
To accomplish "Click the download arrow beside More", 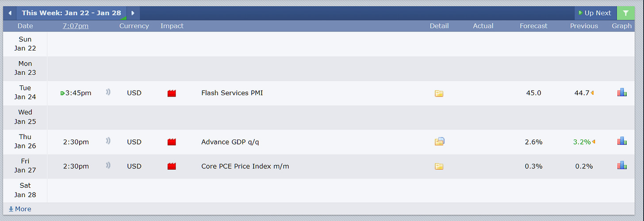I will (11, 209).
